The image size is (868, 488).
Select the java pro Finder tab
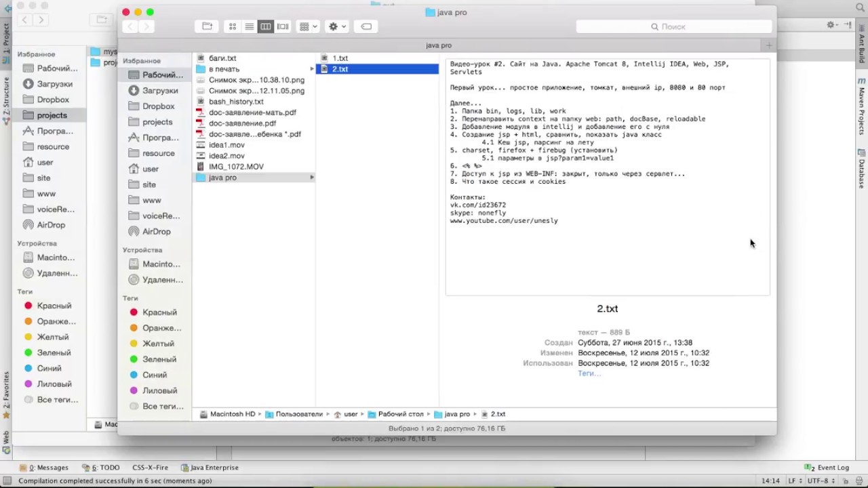(439, 45)
